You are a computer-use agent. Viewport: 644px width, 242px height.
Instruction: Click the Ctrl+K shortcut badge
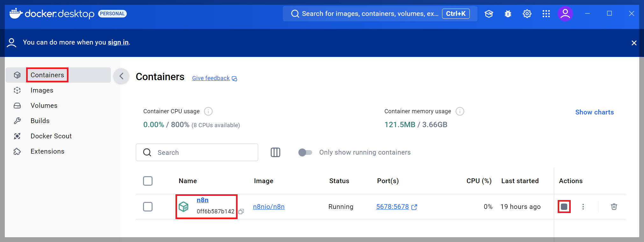(456, 14)
